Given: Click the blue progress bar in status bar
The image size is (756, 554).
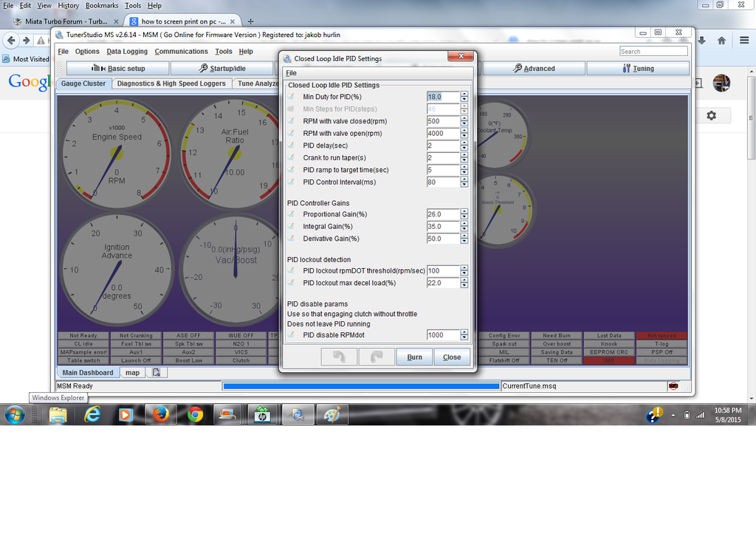Looking at the screenshot, I should (x=361, y=386).
